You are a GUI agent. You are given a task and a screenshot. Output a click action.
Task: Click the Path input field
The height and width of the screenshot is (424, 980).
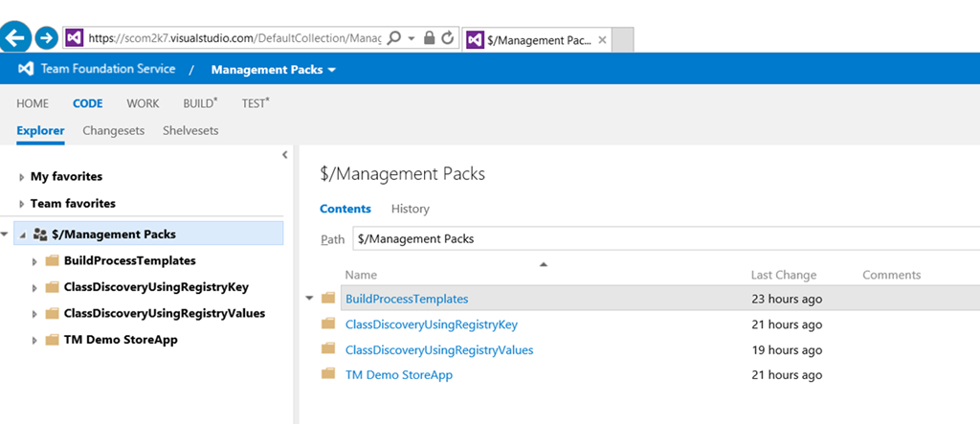click(x=666, y=239)
